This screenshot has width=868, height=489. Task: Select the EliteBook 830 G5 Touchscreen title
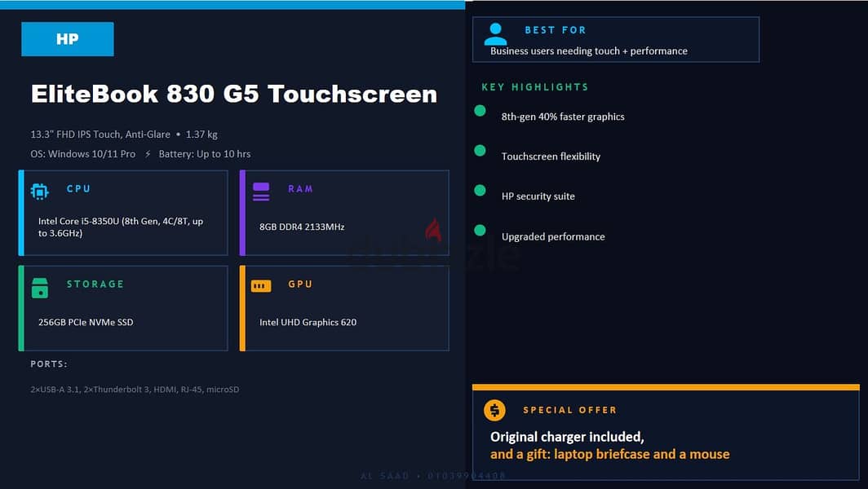pos(234,94)
